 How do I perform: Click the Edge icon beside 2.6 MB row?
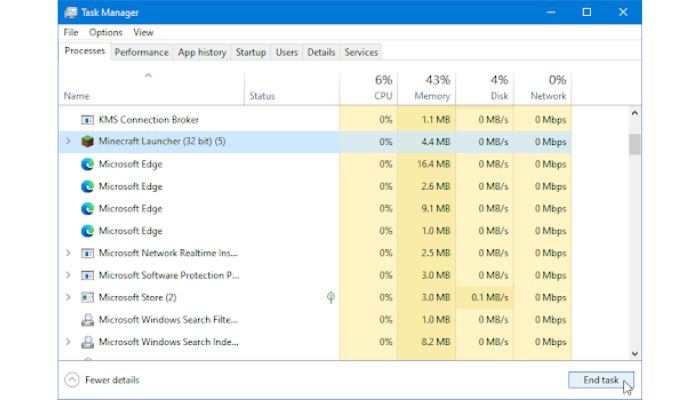click(x=88, y=186)
